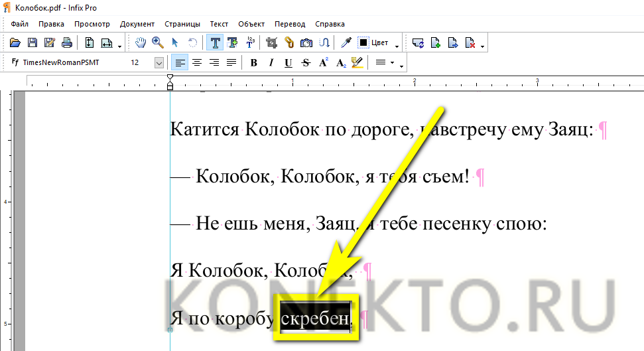
Task: Pick the Eyedropper tool
Action: [346, 43]
